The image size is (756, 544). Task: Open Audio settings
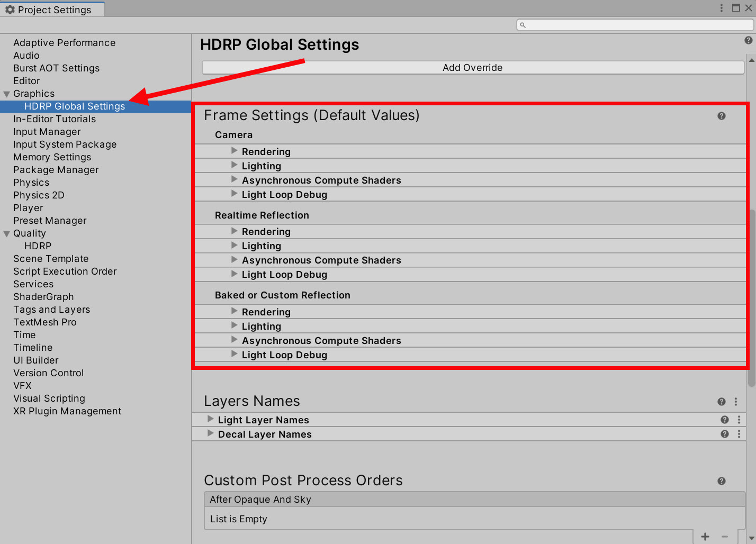tap(26, 56)
